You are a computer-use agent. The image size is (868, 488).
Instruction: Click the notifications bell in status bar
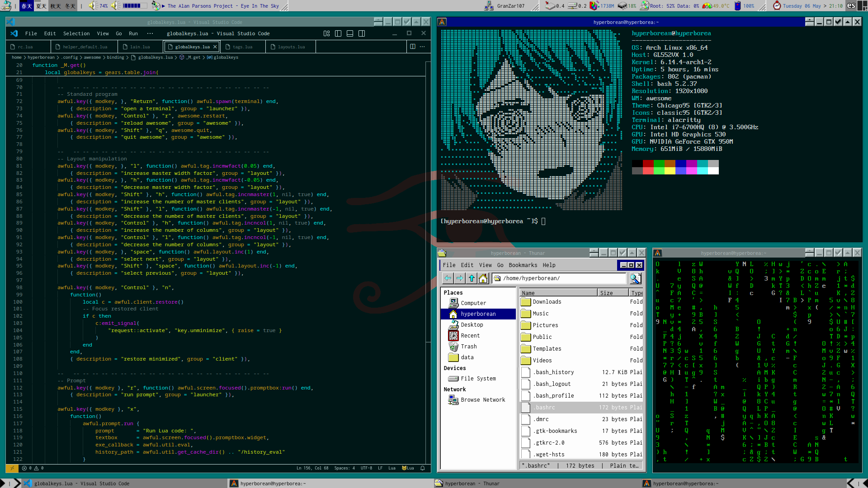(x=423, y=468)
